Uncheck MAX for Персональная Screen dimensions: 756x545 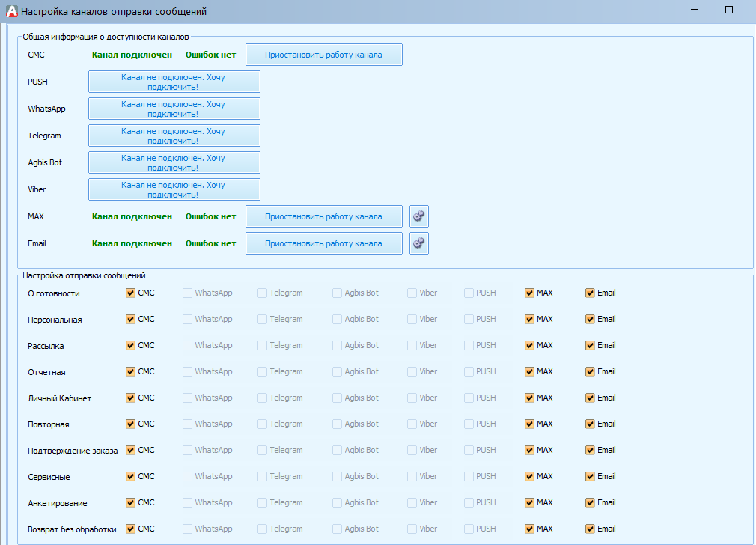click(529, 319)
